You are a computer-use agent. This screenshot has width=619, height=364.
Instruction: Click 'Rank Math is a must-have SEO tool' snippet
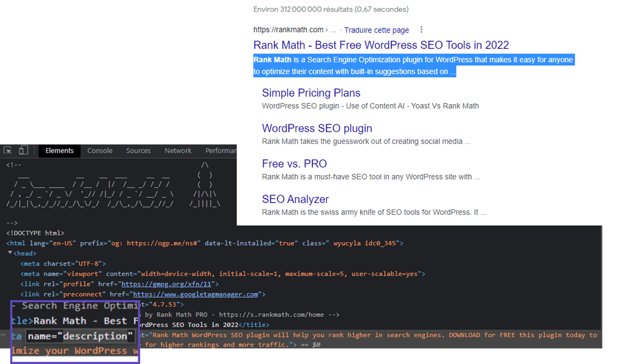(x=371, y=177)
